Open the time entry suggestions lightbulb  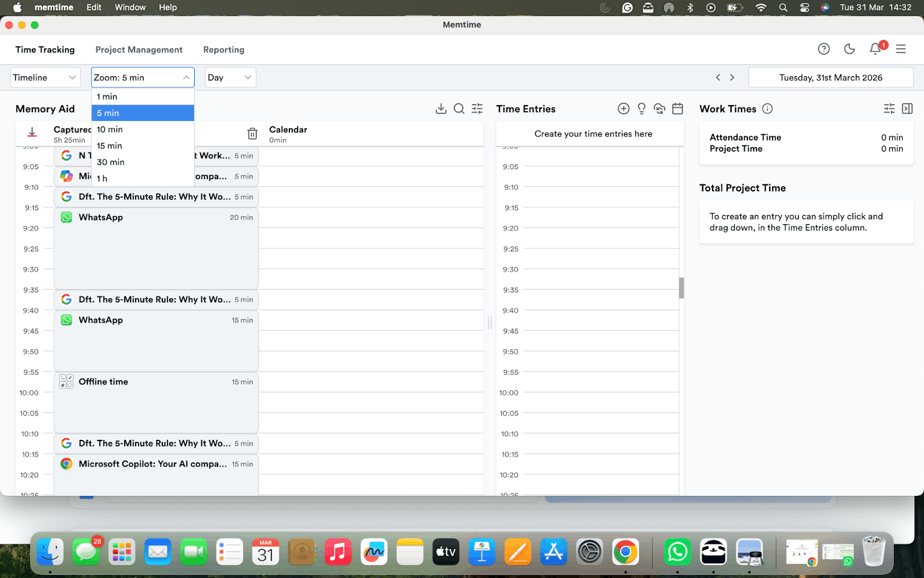point(641,109)
